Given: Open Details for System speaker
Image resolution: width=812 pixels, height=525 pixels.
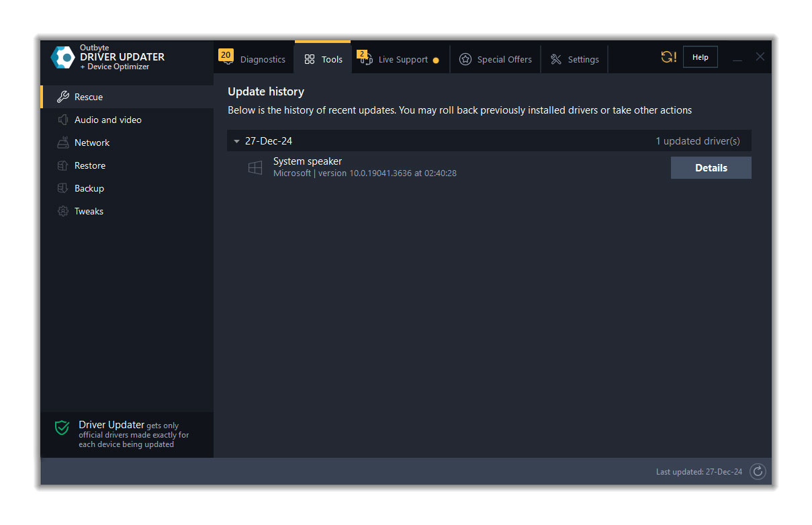Looking at the screenshot, I should click(711, 168).
